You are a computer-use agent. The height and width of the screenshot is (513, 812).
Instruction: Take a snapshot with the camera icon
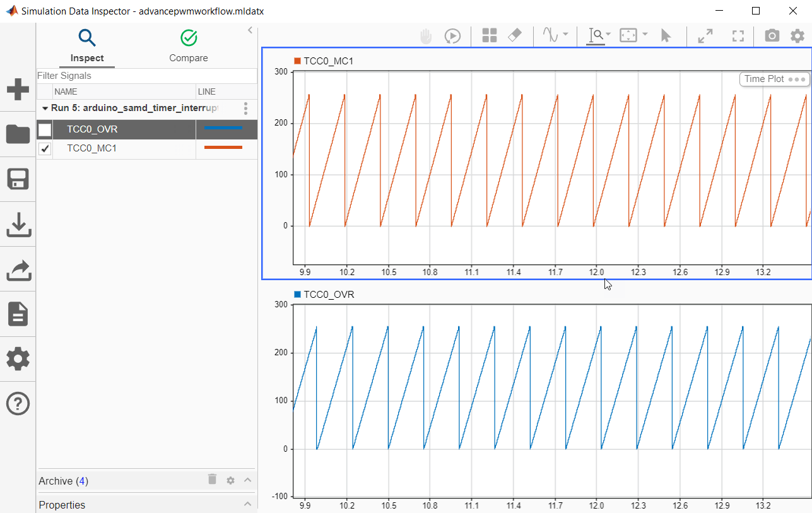coord(772,36)
